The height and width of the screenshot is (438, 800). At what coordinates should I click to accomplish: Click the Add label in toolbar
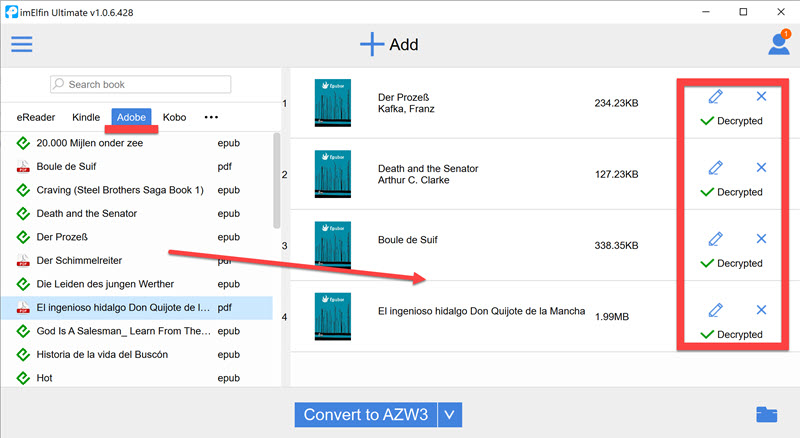[404, 45]
